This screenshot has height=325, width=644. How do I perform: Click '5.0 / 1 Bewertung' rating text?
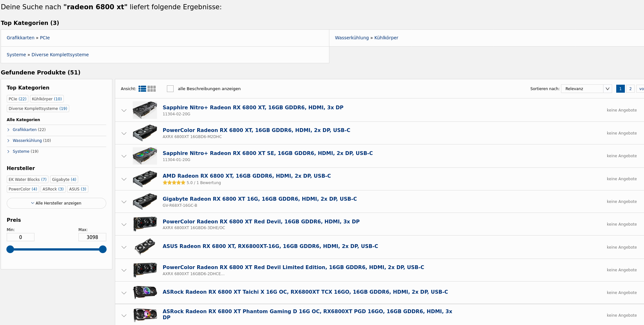click(204, 183)
